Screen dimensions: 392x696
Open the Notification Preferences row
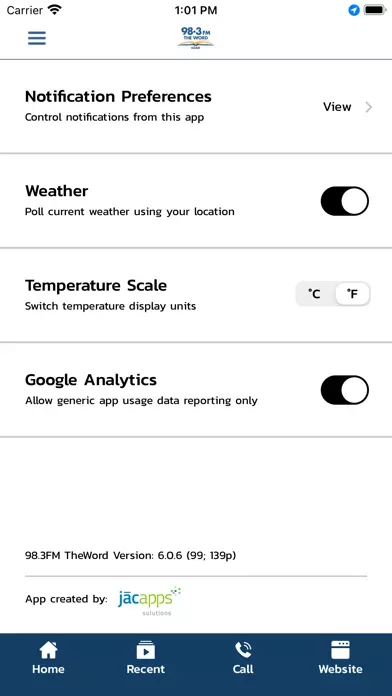196,107
